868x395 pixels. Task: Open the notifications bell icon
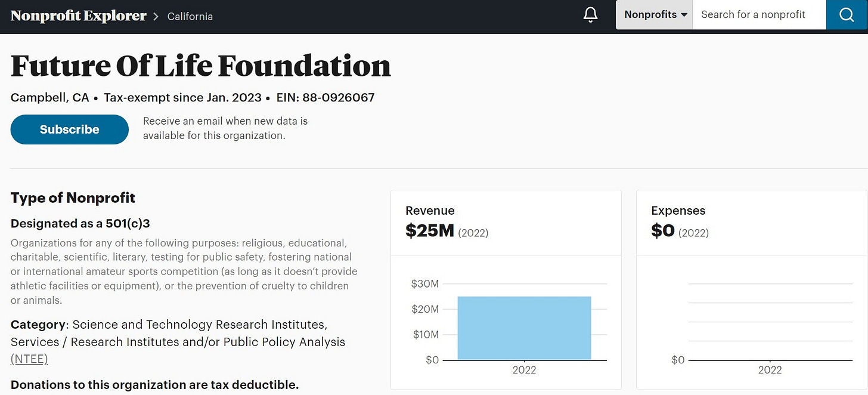point(590,15)
